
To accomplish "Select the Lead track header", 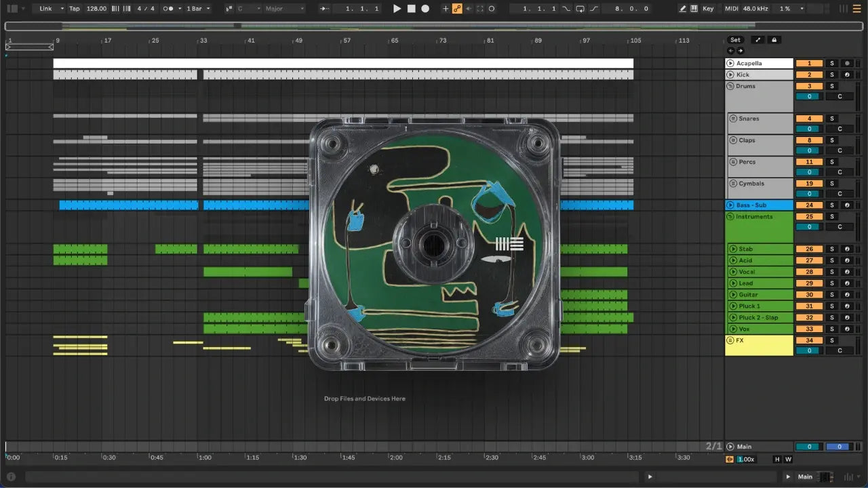I will pyautogui.click(x=759, y=283).
